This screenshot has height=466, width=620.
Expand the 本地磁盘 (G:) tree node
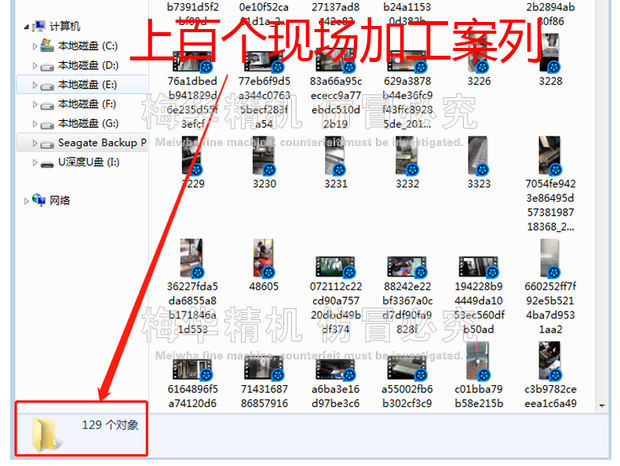35,123
